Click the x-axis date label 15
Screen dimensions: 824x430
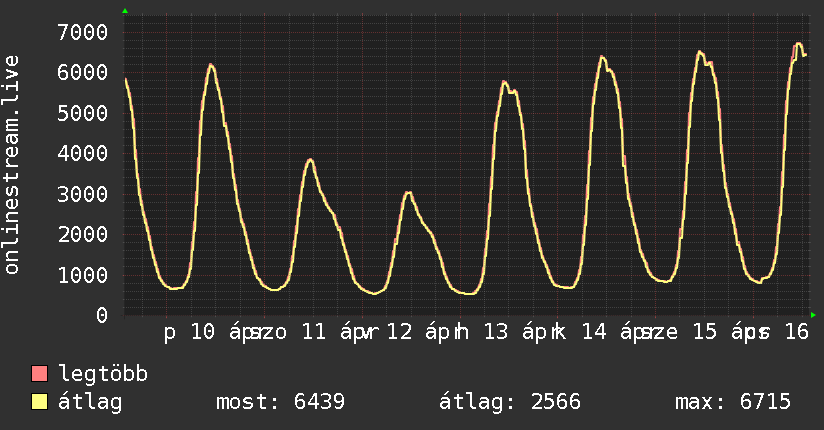tap(705, 332)
